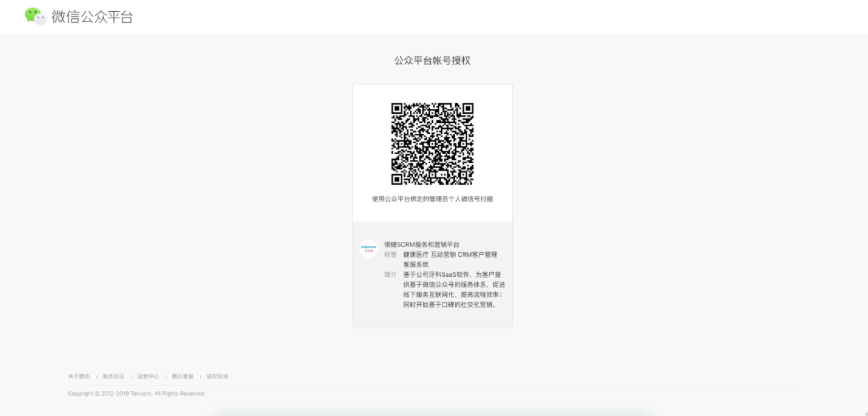Open the 腾讯客服 footer link
The height and width of the screenshot is (416, 868).
[x=183, y=376]
